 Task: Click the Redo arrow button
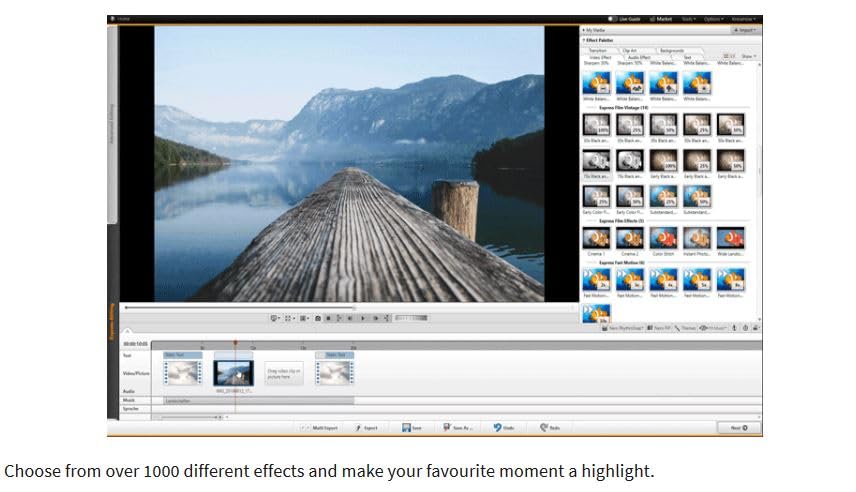point(549,428)
